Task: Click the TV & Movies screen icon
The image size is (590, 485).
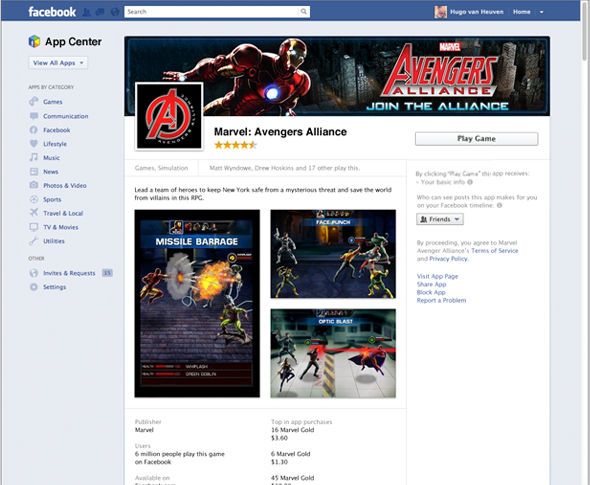Action: pos(34,227)
